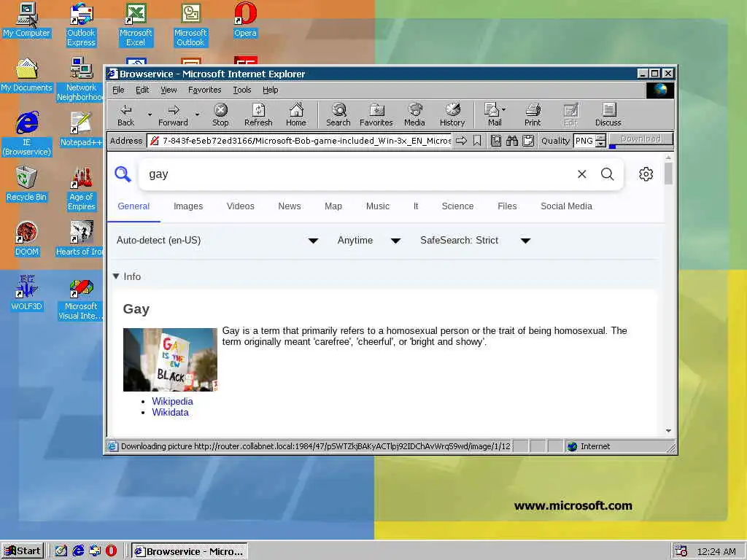Click the clipboard icon in address row
Viewport: 747px width, 560px height.
[528, 141]
